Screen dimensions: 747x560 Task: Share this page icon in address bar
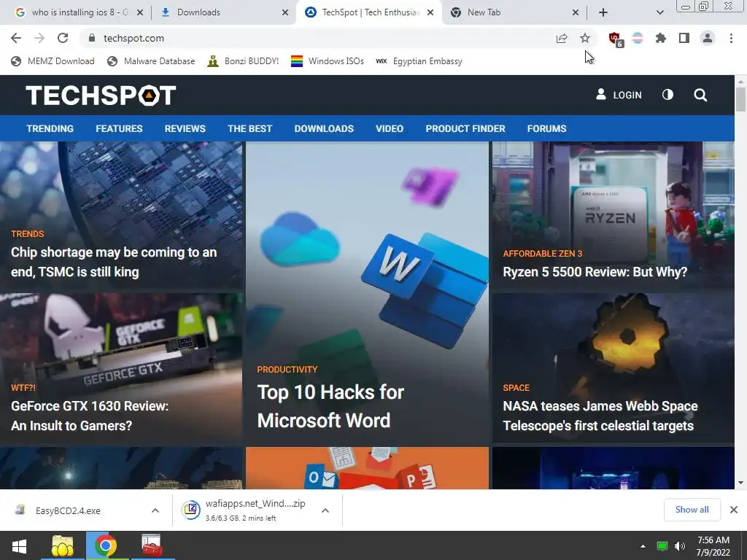coord(562,38)
